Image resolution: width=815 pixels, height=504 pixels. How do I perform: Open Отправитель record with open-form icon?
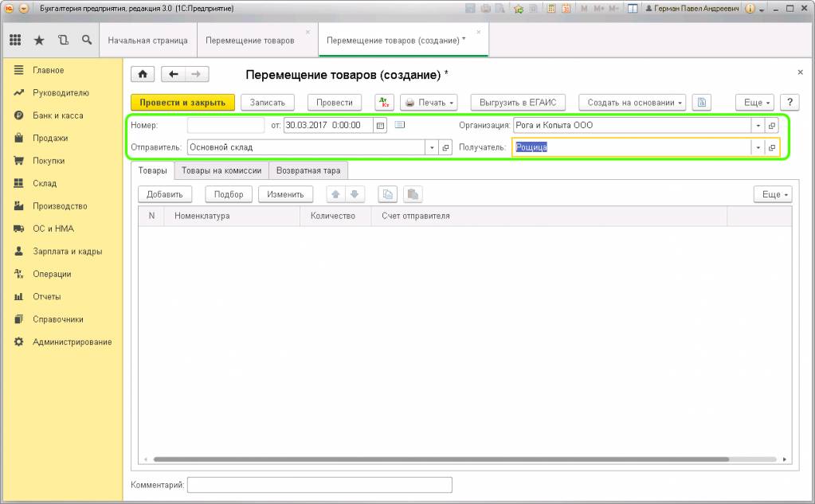pos(445,147)
